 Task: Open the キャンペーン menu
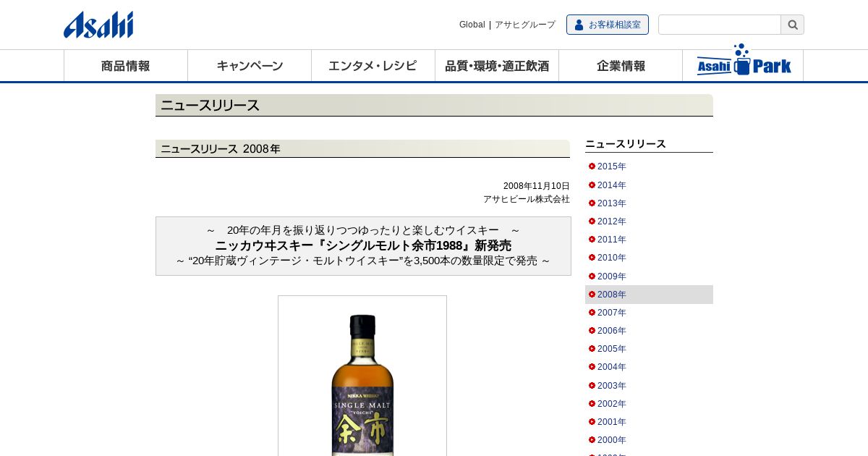tap(250, 66)
